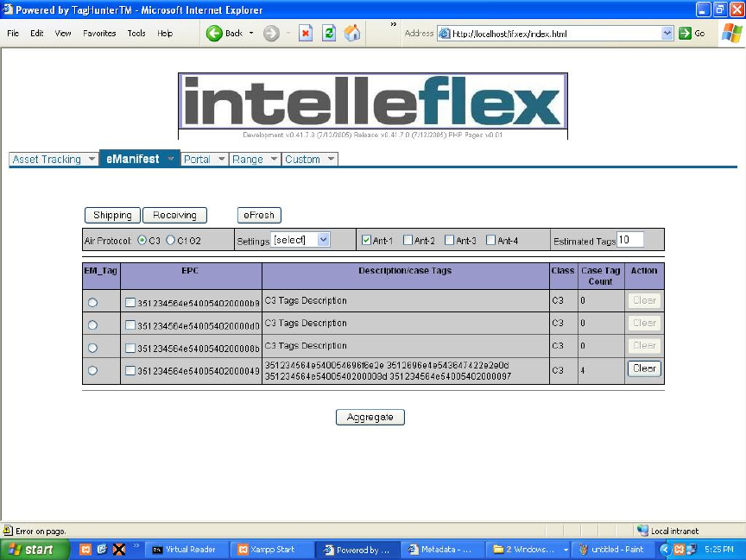Switch to the Virtual Reader taskbar window

tap(186, 550)
